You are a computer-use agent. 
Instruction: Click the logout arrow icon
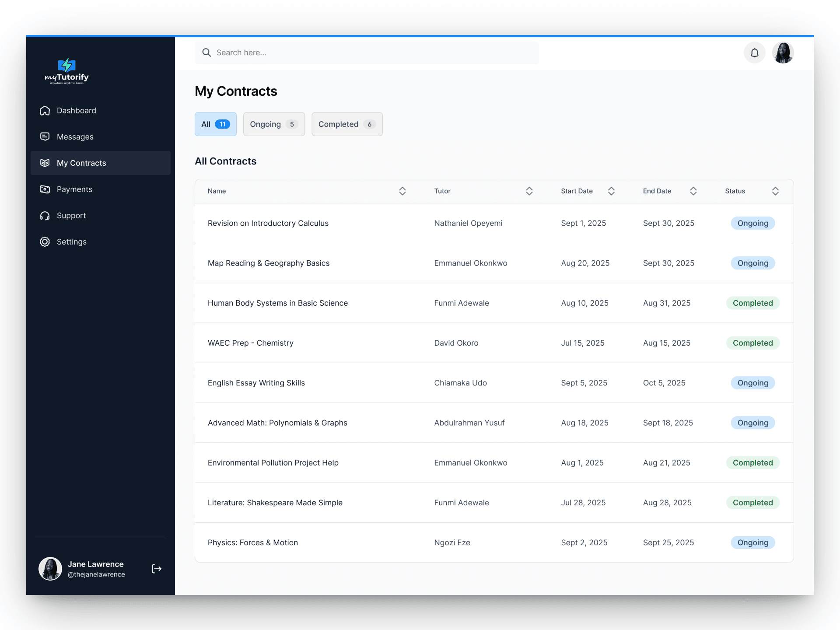point(156,569)
